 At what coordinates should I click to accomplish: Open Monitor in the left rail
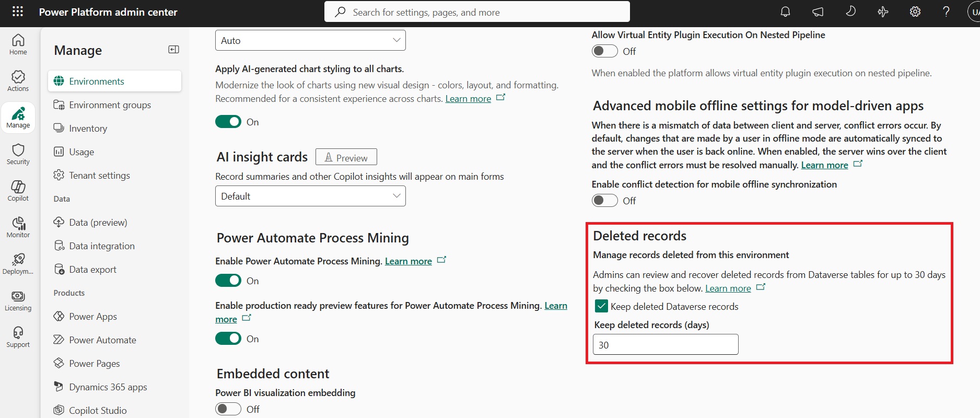coord(18,227)
